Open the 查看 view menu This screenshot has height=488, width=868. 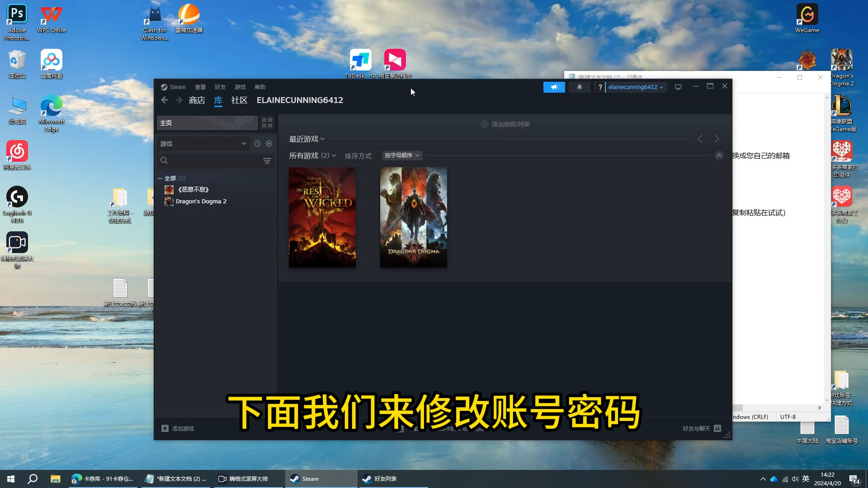[x=200, y=87]
